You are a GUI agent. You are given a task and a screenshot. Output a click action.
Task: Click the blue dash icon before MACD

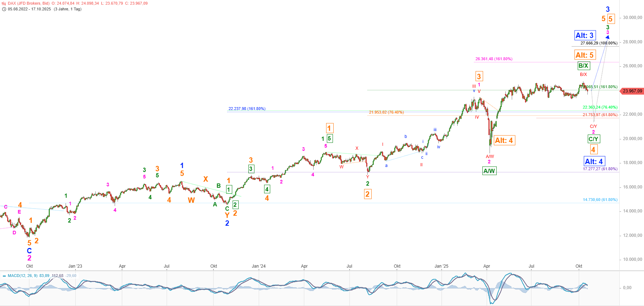point(4,276)
